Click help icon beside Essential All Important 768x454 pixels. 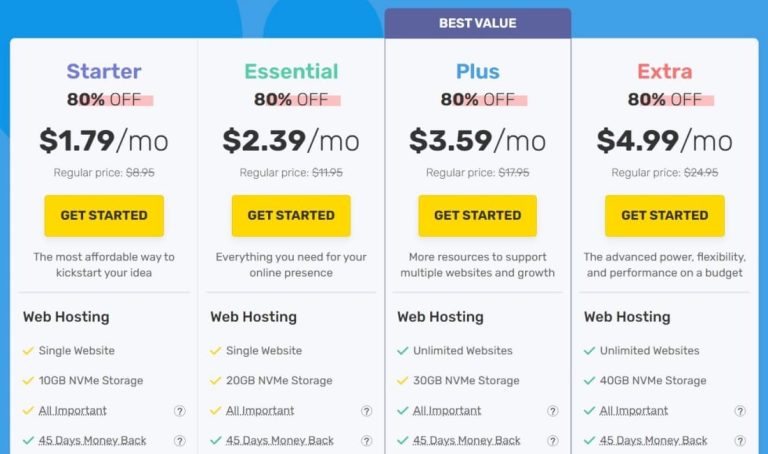[367, 411]
